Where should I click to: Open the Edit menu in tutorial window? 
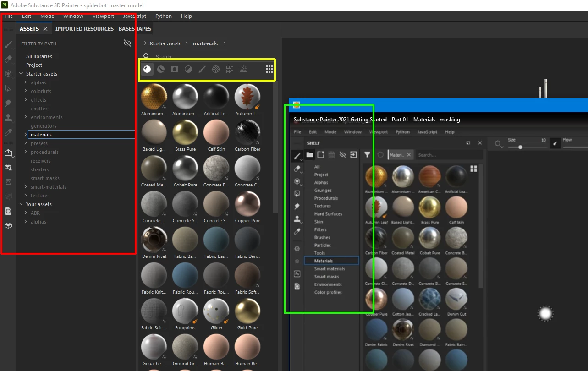(x=313, y=132)
